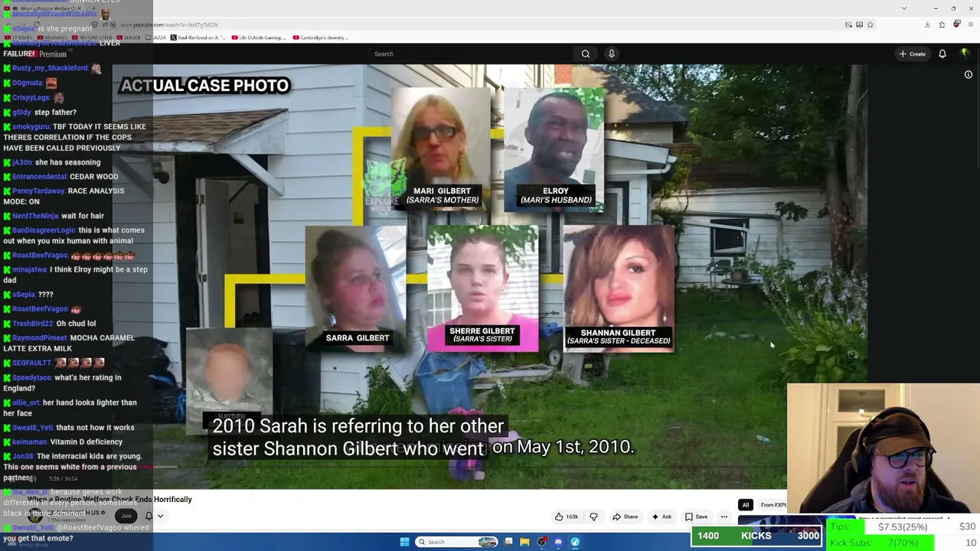Open the 'Cambridge's diversity' bookmark
Viewport: 980px width, 551px height.
point(319,37)
